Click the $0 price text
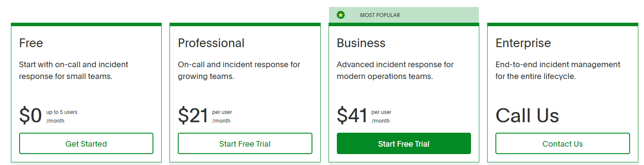644x165 pixels. [x=31, y=116]
